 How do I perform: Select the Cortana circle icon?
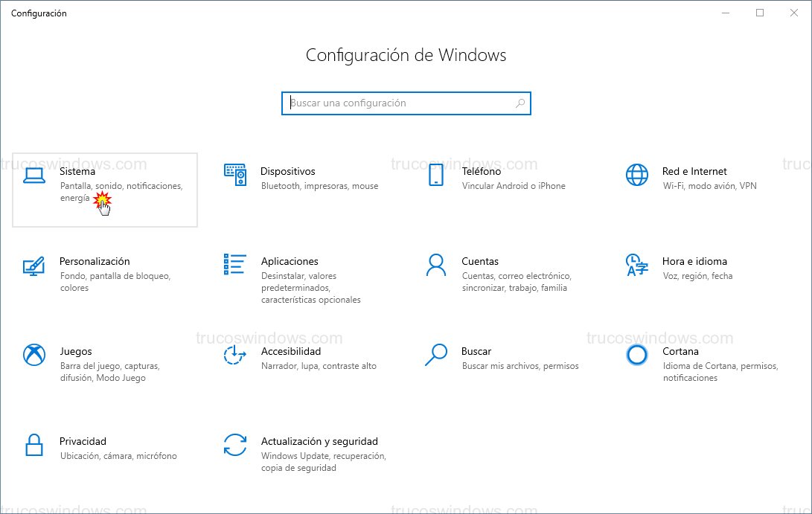637,355
